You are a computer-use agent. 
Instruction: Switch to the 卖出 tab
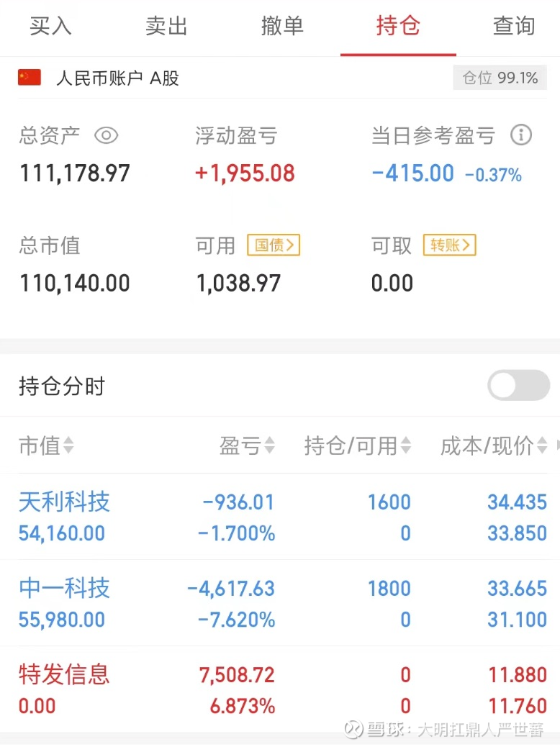(166, 27)
